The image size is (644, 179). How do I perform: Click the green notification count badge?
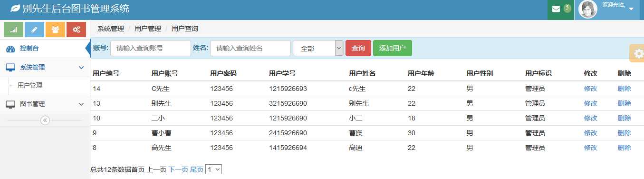click(x=567, y=8)
